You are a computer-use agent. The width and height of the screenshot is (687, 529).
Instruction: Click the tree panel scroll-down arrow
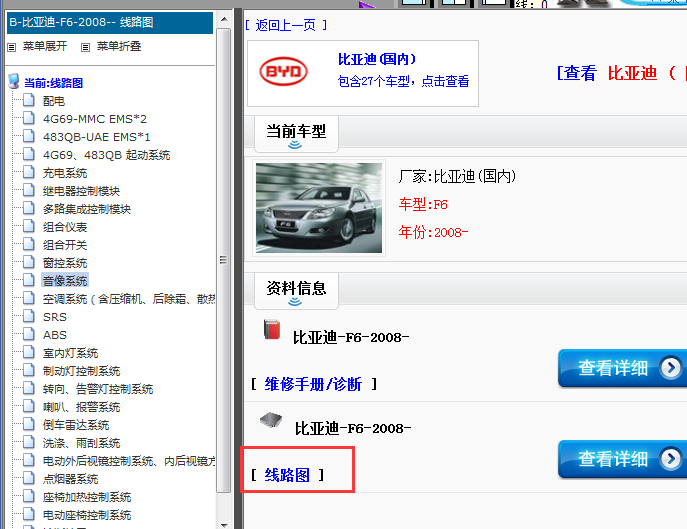coord(224,523)
